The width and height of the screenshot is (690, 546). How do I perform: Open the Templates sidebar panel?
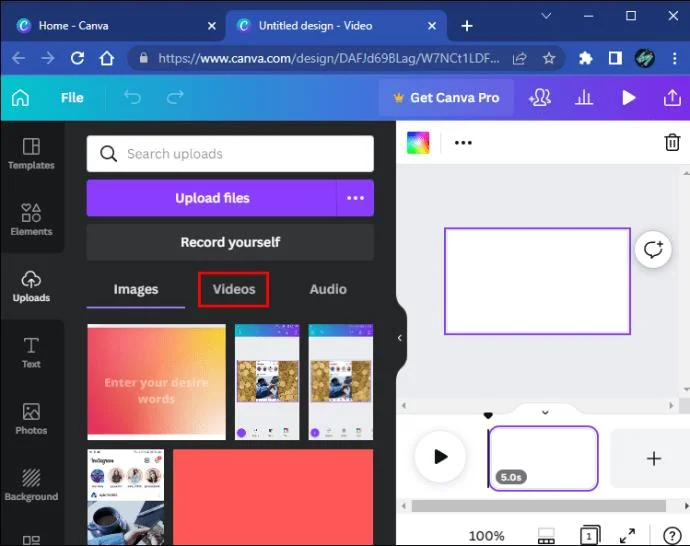point(31,154)
